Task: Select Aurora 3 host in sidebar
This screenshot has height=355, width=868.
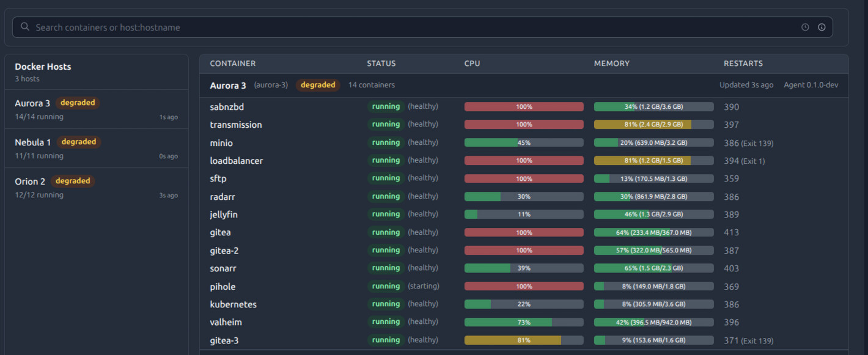Action: point(96,109)
